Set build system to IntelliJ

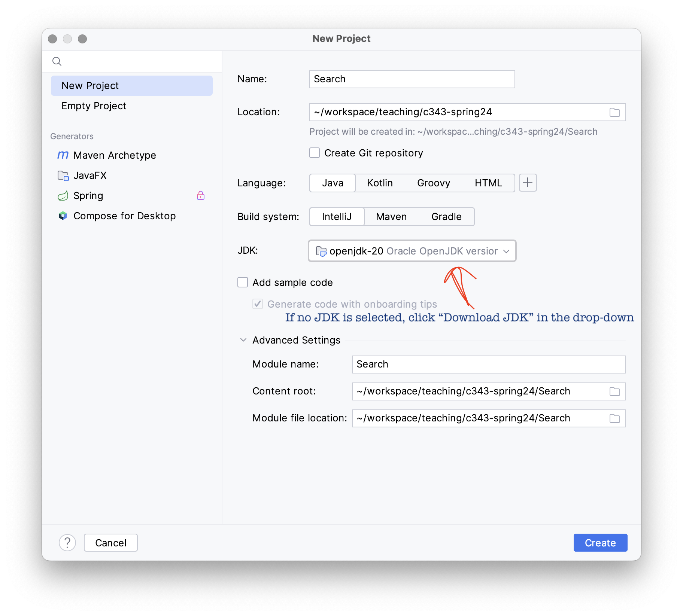tap(337, 216)
